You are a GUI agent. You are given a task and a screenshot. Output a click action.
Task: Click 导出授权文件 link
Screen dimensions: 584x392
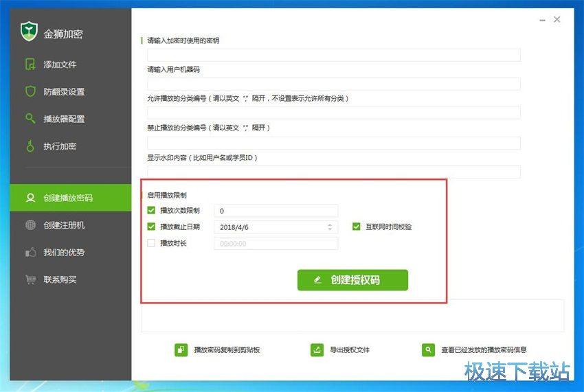[x=349, y=349]
